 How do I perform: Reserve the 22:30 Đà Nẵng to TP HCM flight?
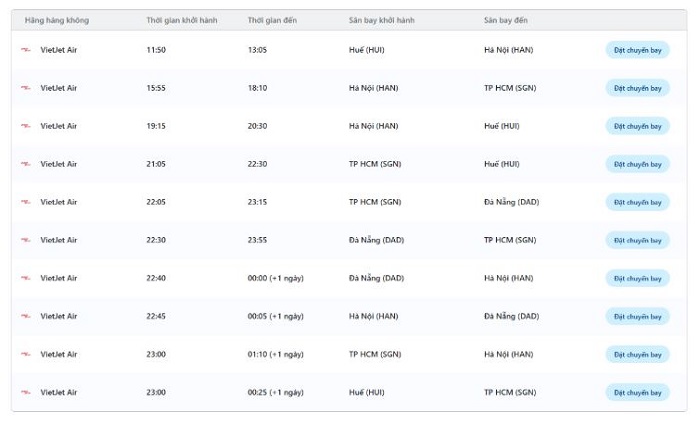[x=637, y=240]
